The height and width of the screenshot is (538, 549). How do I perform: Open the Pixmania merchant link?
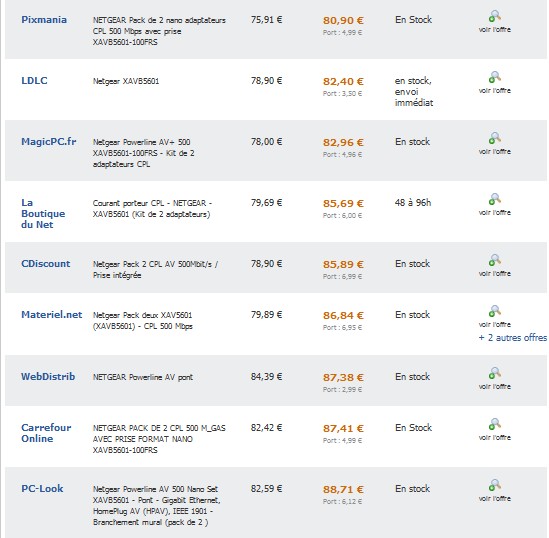(x=44, y=20)
